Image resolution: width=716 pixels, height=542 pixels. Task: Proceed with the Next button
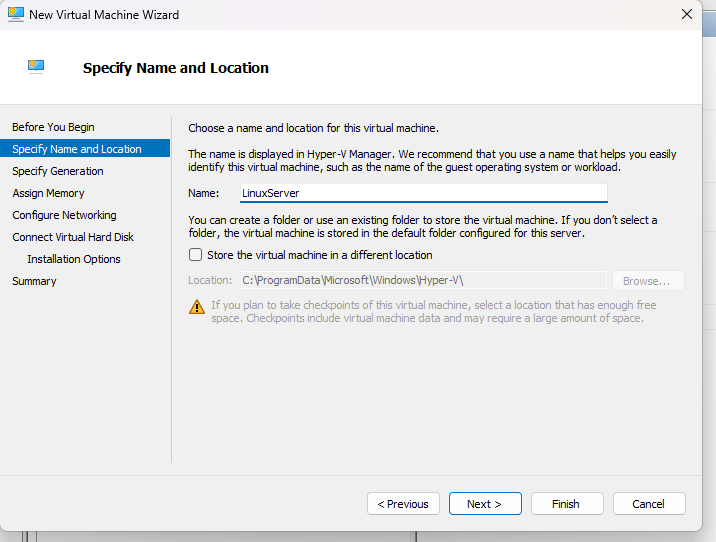pos(485,504)
